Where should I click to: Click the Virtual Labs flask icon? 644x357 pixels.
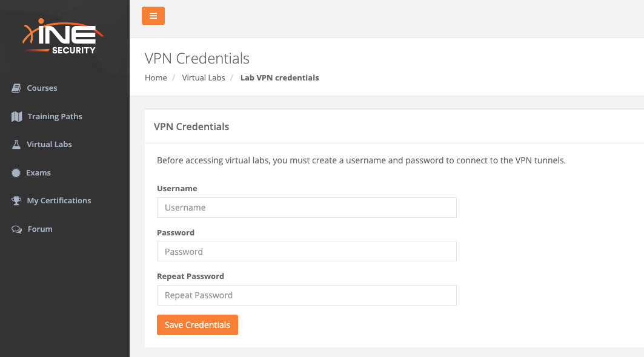pyautogui.click(x=16, y=145)
